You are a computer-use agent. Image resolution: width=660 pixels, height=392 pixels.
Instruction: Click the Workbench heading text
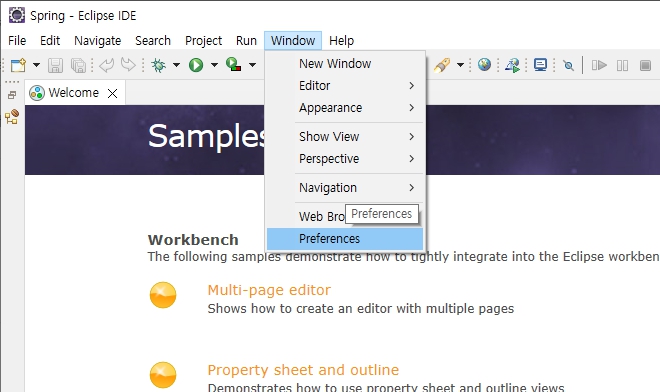tap(193, 240)
